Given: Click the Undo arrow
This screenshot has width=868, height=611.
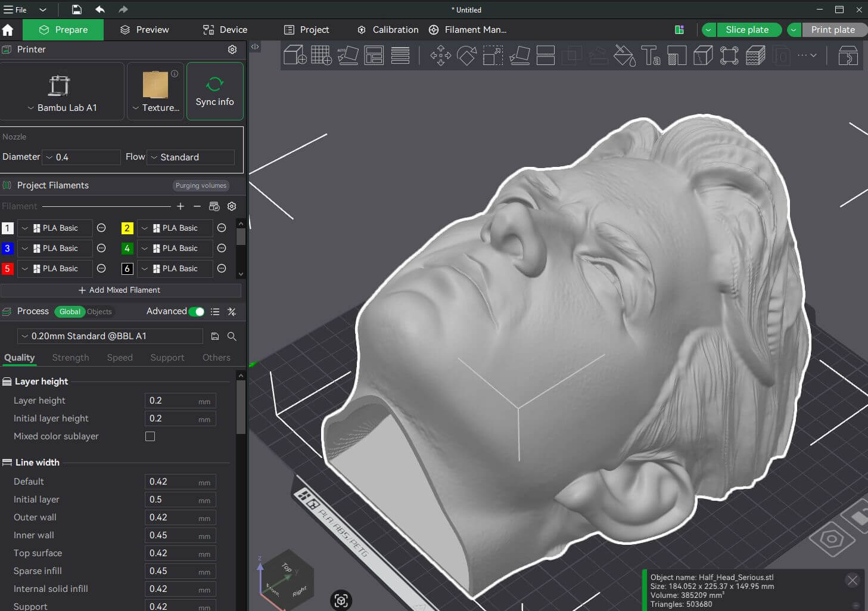Looking at the screenshot, I should tap(100, 10).
